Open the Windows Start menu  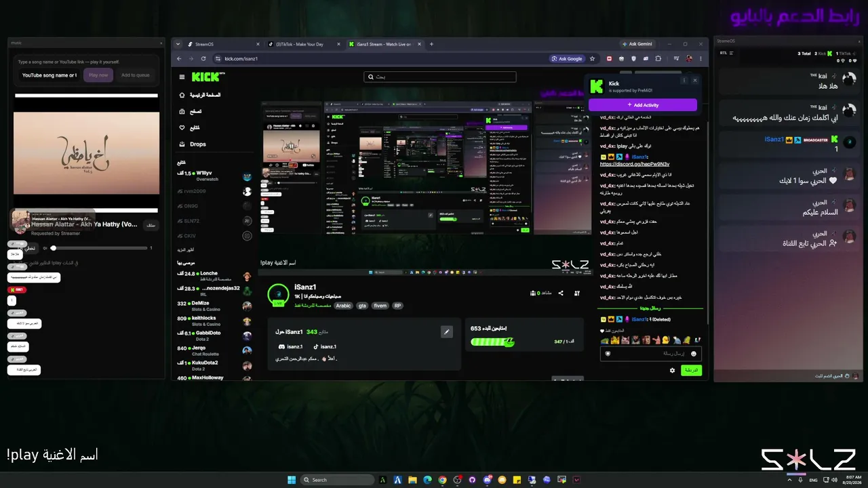click(x=292, y=480)
